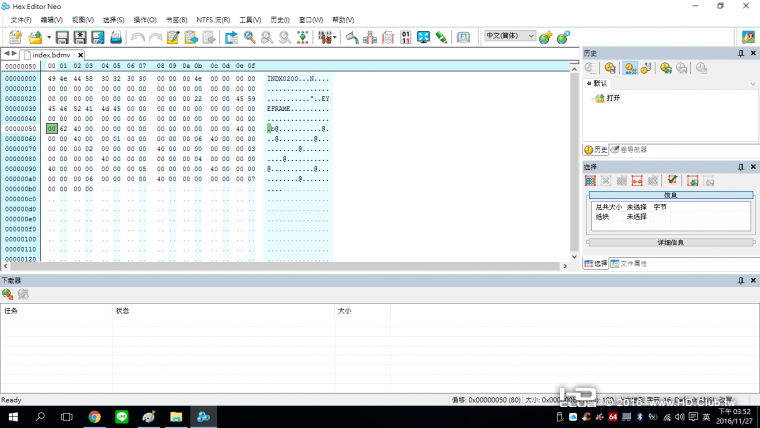The width and height of the screenshot is (760, 428).
Task: Open the 操作(O) menu
Action: (145, 20)
